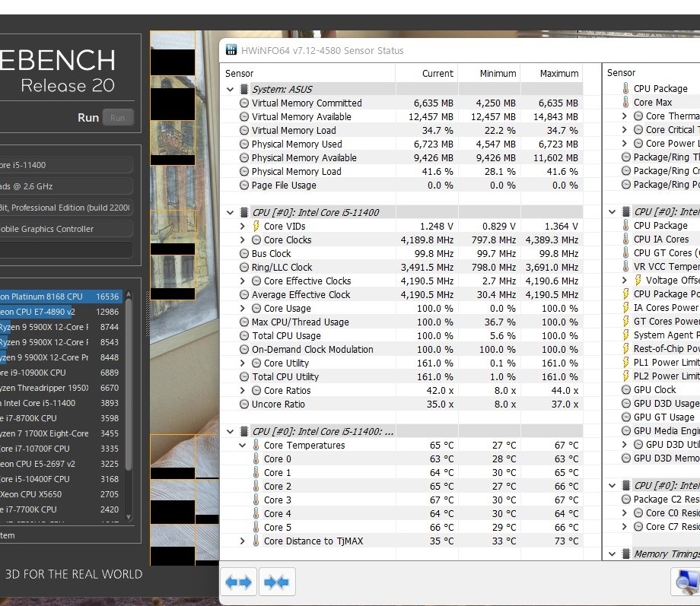700x606 pixels.
Task: Select the i9-10900K CPU ranking entry
Action: (61, 373)
